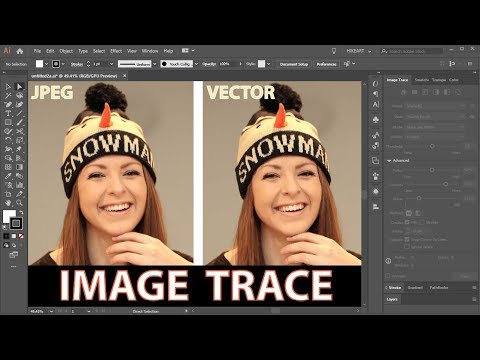Select the Lasso tool

click(x=19, y=96)
